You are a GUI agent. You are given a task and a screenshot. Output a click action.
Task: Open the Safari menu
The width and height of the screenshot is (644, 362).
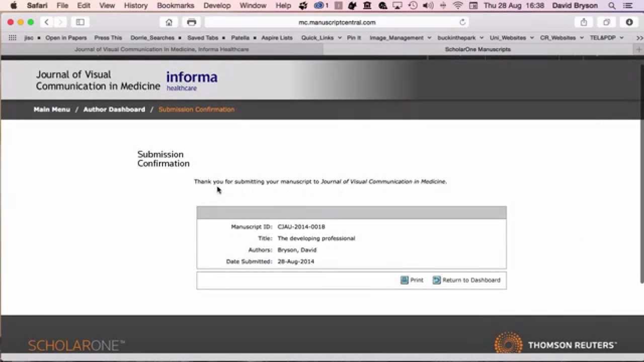point(37,6)
